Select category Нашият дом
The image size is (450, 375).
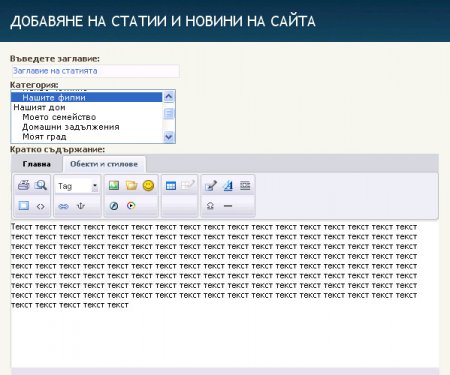coord(87,107)
